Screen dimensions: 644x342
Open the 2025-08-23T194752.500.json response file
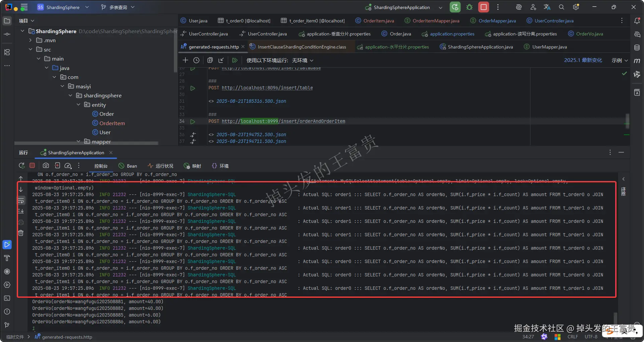tap(251, 135)
